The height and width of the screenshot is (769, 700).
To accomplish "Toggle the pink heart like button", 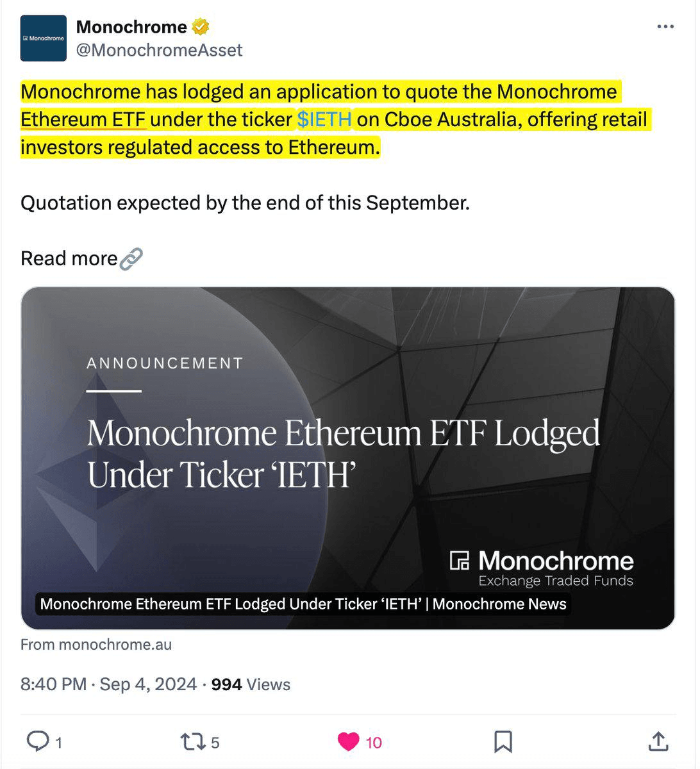I will (348, 742).
